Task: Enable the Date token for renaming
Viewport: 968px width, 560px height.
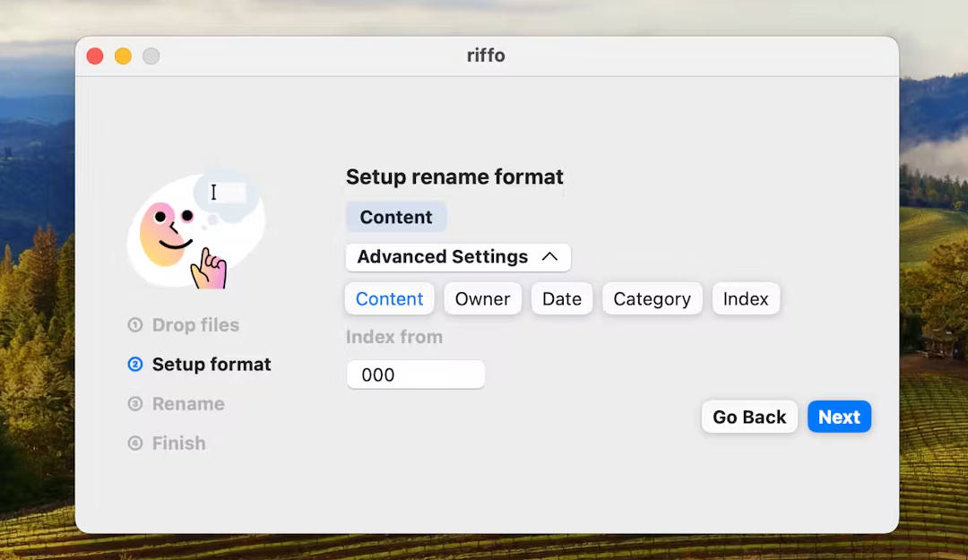Action: pyautogui.click(x=562, y=298)
